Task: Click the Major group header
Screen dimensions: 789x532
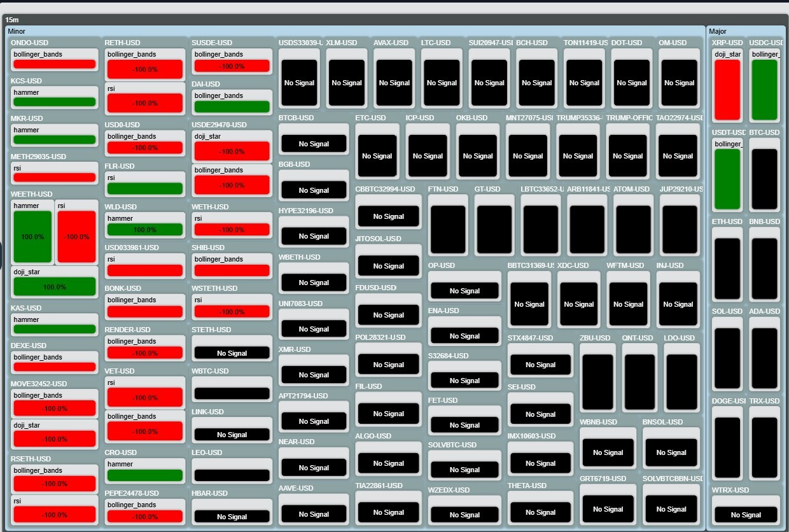Action: tap(718, 31)
